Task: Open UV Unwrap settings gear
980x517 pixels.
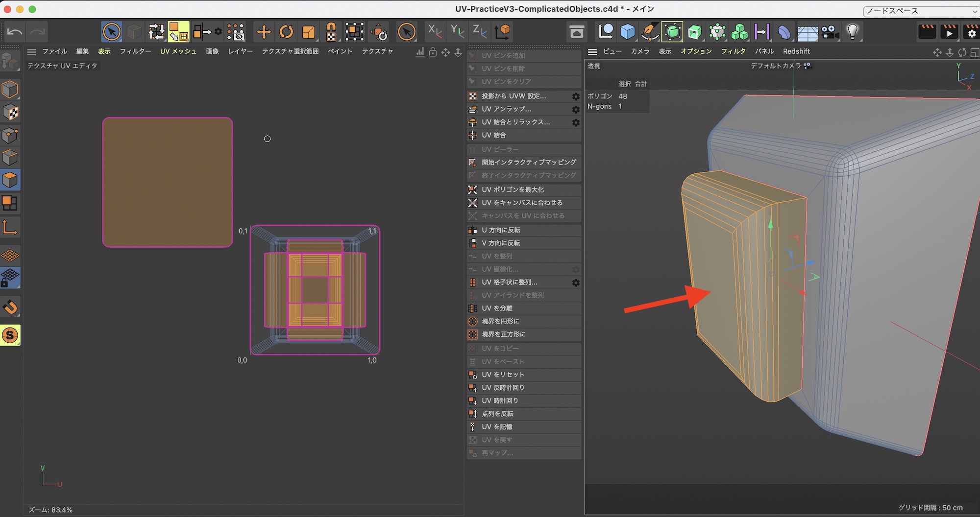Action: point(576,109)
